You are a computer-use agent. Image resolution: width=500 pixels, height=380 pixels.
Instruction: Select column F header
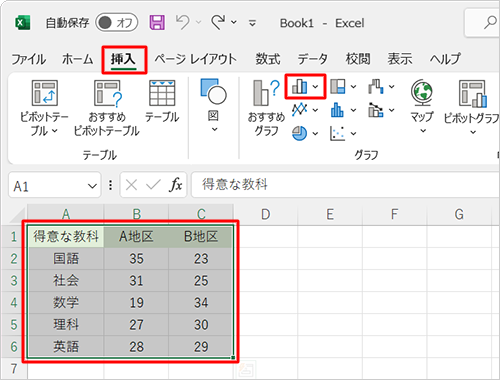(x=394, y=214)
